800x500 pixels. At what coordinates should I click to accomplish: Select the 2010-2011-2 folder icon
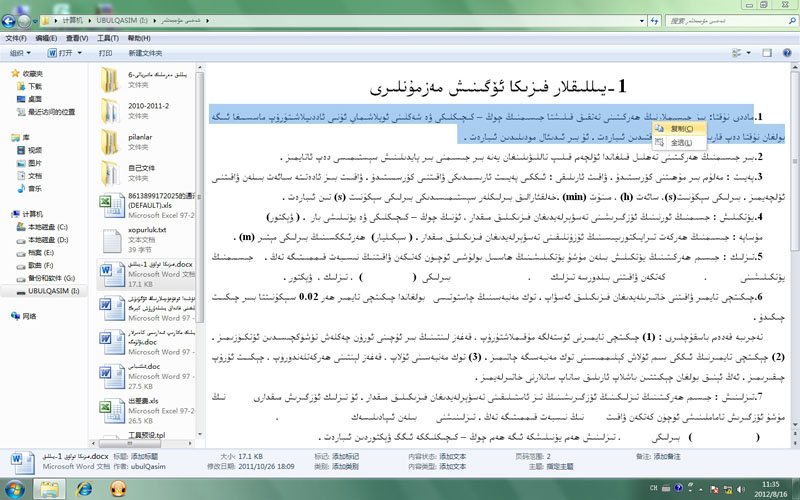(111, 111)
